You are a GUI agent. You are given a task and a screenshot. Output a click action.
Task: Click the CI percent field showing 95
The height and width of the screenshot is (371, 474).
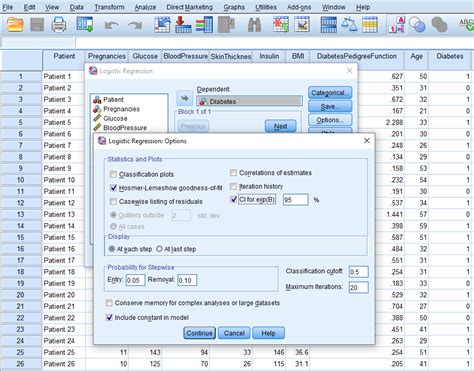(296, 200)
